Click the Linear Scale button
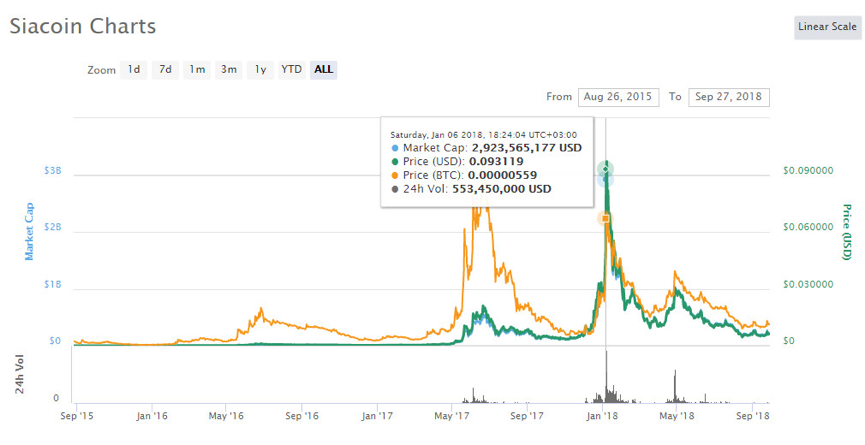The height and width of the screenshot is (445, 865). pos(827,26)
